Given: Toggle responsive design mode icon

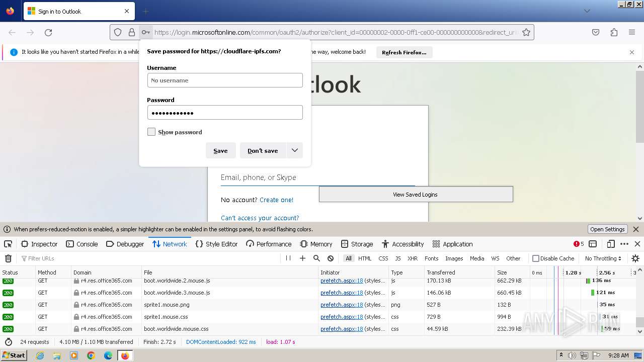Looking at the screenshot, I should [611, 244].
